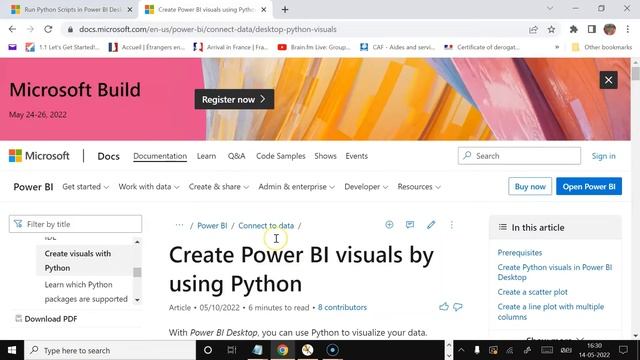This screenshot has height=360, width=640.
Task: Show hidden system tray icons
Action: pos(461,350)
